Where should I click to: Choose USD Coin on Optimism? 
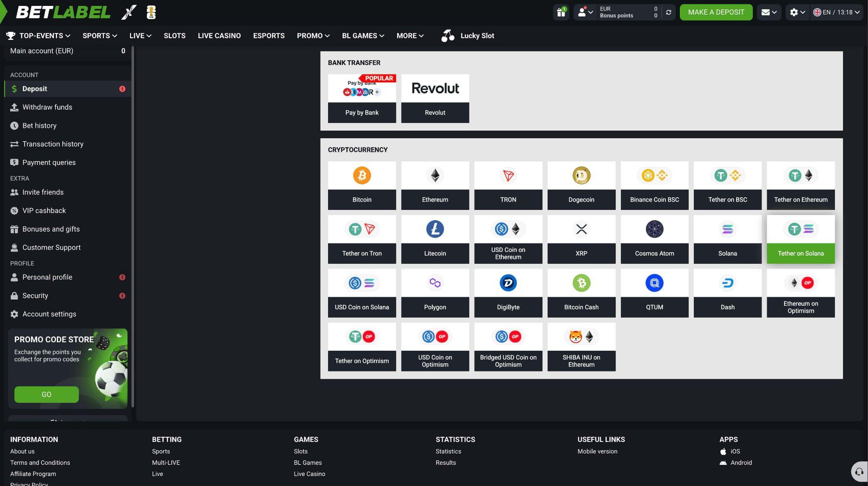435,347
